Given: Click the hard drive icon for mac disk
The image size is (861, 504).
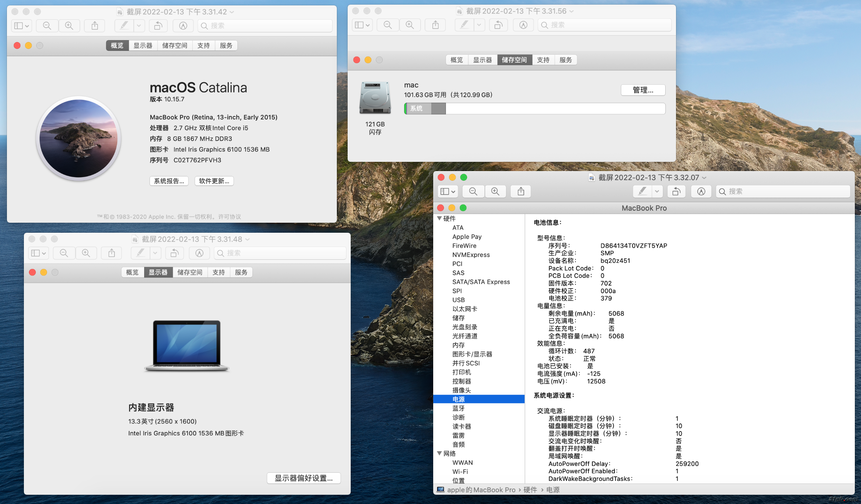Looking at the screenshot, I should [x=375, y=98].
